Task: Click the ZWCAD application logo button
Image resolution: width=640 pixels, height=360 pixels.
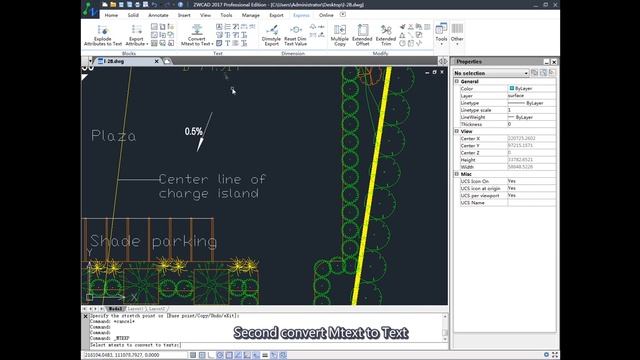Action: tap(90, 9)
